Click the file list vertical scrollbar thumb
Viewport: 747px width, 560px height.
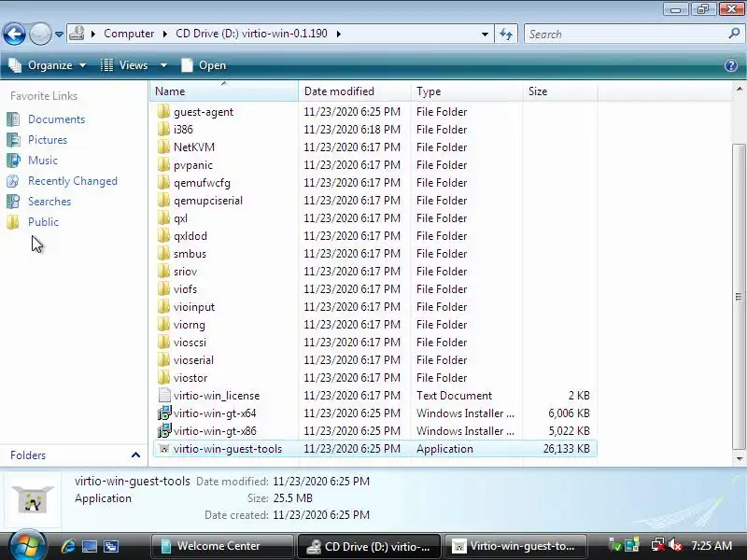tap(739, 296)
